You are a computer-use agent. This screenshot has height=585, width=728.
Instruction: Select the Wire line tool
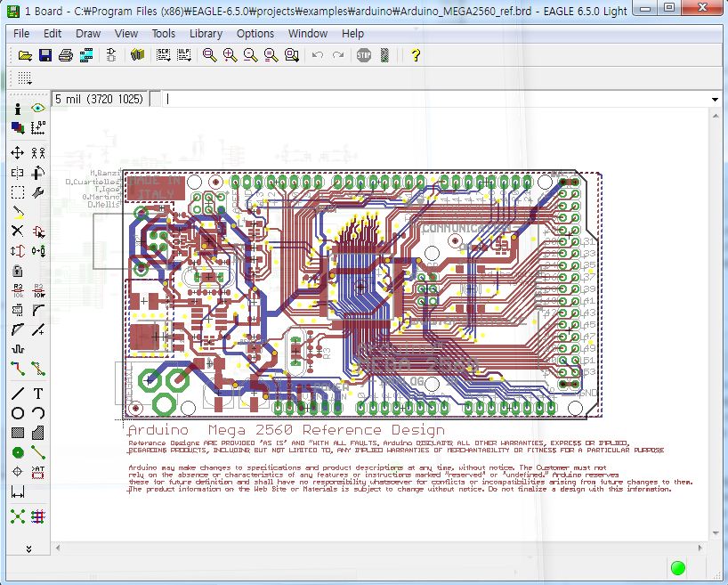coord(18,394)
